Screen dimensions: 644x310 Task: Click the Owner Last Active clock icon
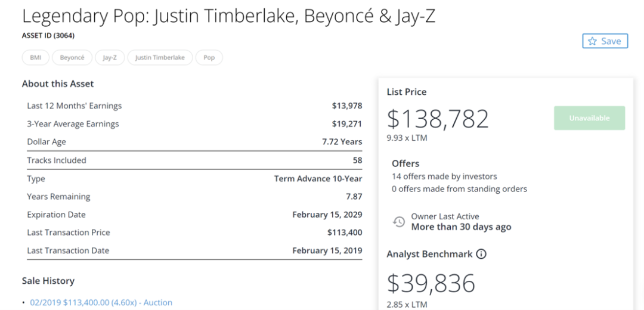click(x=399, y=222)
